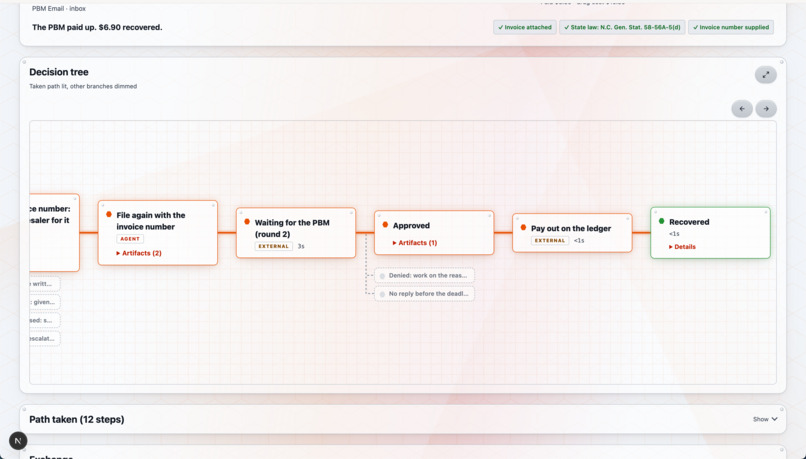Select the green Recovered node
Viewport: 806px width, 459px height.
(710, 233)
